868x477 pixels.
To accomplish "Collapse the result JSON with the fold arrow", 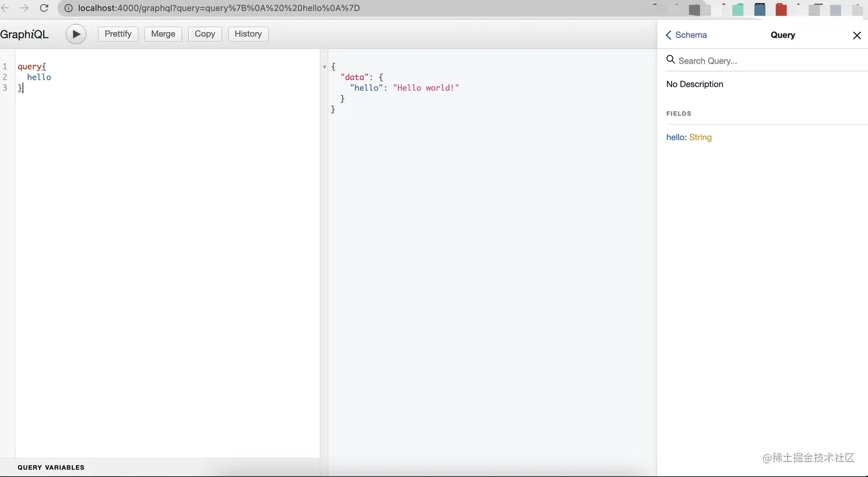I will 324,67.
